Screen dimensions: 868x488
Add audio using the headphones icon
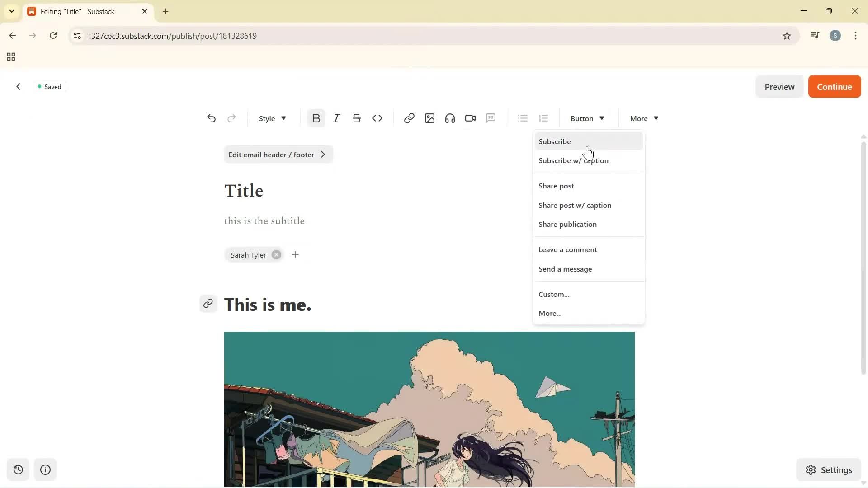[449, 118]
